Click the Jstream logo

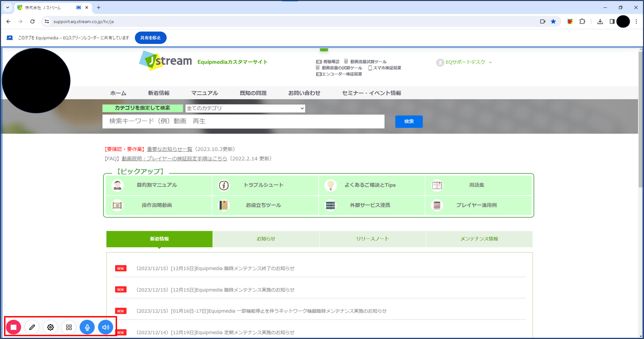pyautogui.click(x=165, y=61)
